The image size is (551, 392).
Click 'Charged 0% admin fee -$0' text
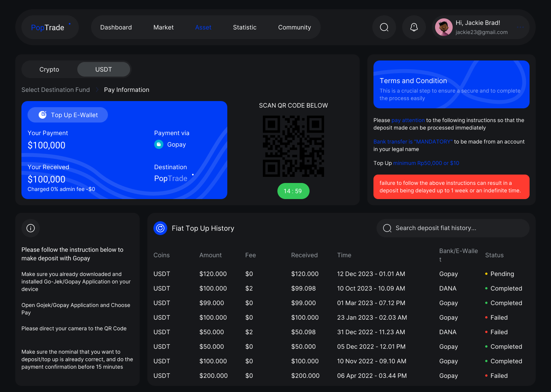[x=61, y=189]
